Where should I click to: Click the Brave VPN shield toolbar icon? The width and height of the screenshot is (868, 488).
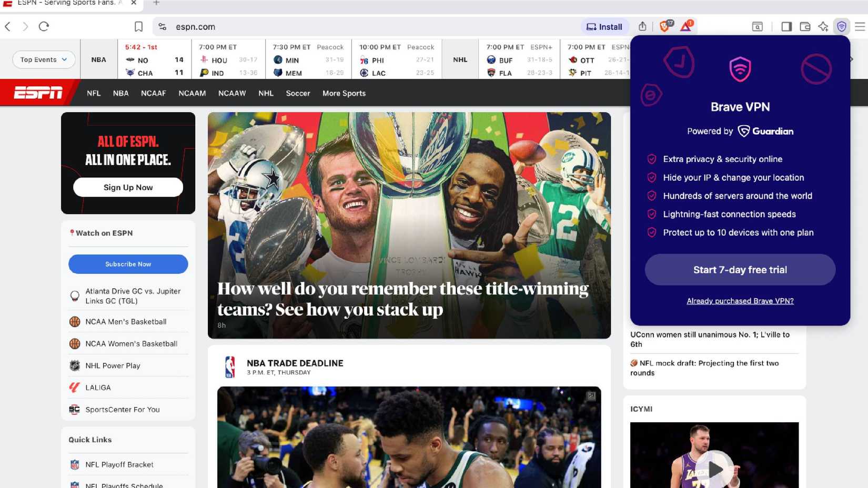click(842, 26)
